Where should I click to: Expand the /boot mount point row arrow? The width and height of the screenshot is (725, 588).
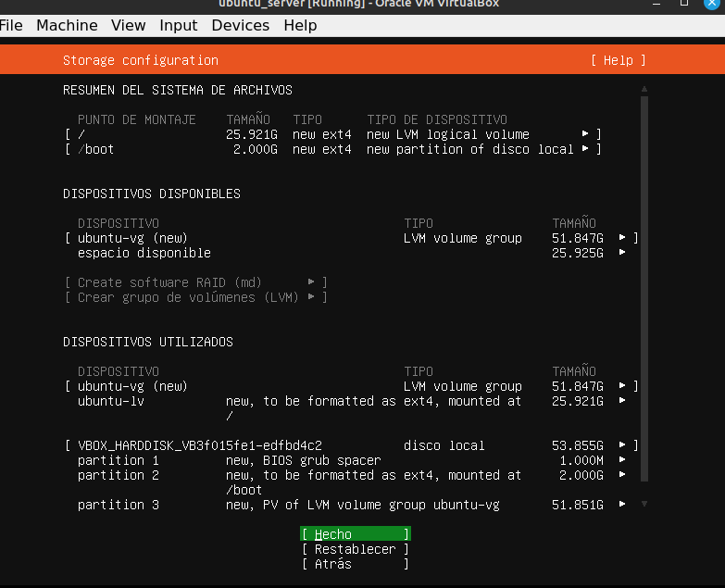(585, 149)
